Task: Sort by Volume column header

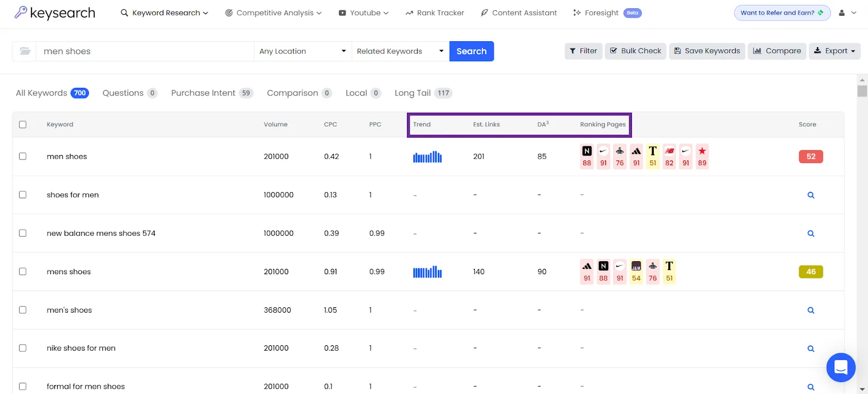Action: click(276, 124)
